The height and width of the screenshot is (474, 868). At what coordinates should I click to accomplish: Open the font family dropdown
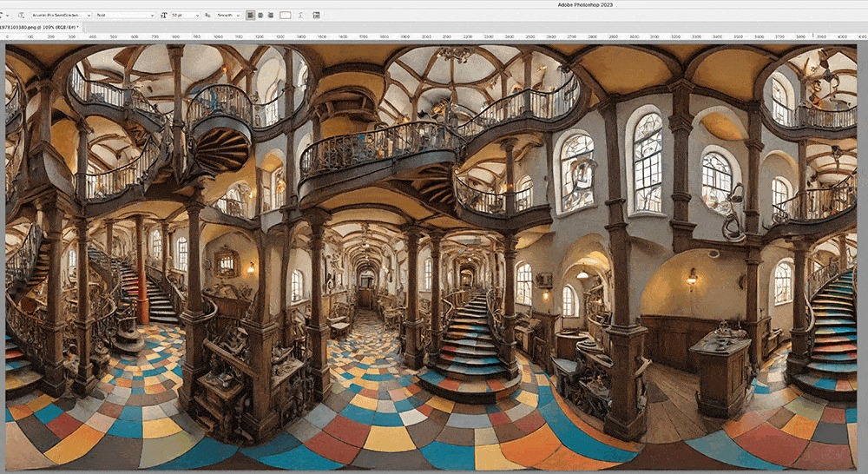(61, 16)
